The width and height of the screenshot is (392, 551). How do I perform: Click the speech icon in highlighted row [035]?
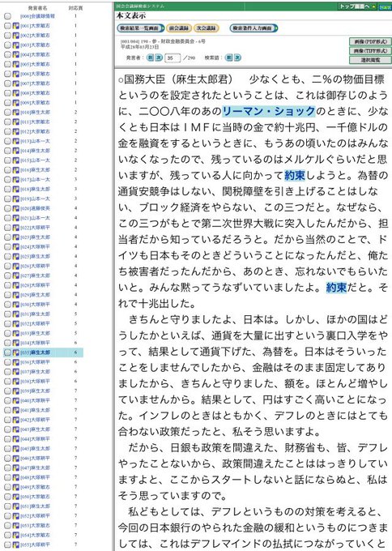click(16, 352)
